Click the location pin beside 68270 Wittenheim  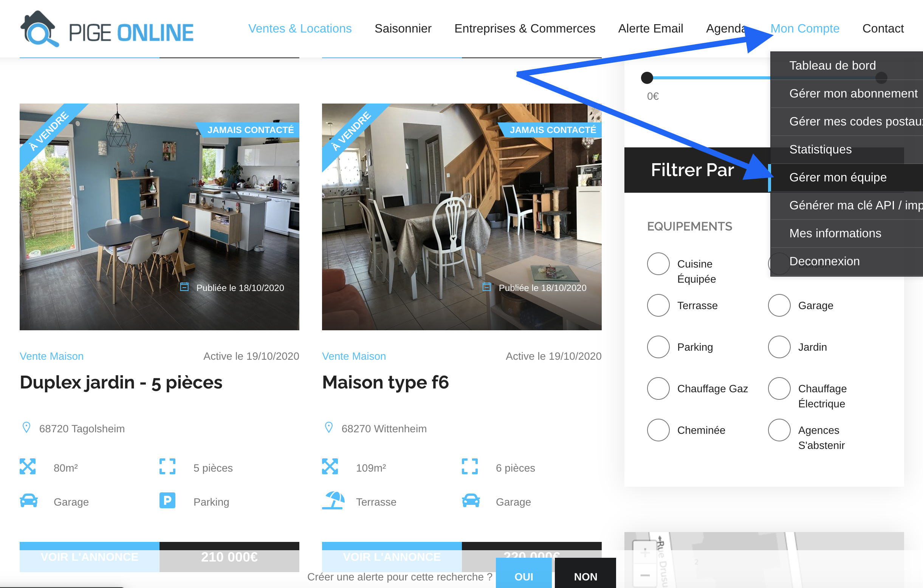(328, 427)
